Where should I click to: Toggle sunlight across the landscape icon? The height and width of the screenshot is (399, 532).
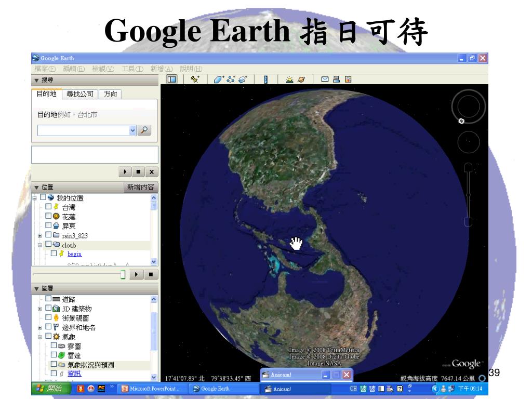click(289, 79)
